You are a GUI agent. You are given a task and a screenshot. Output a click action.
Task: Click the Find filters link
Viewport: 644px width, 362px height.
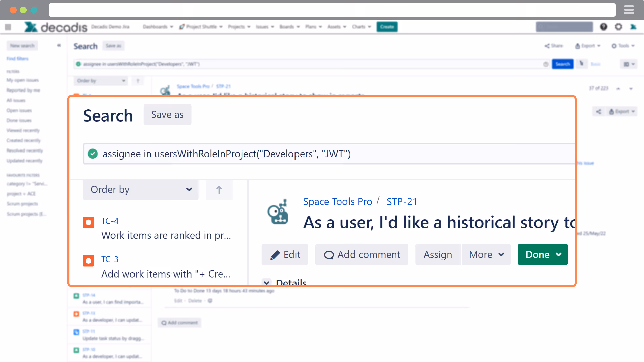point(17,59)
